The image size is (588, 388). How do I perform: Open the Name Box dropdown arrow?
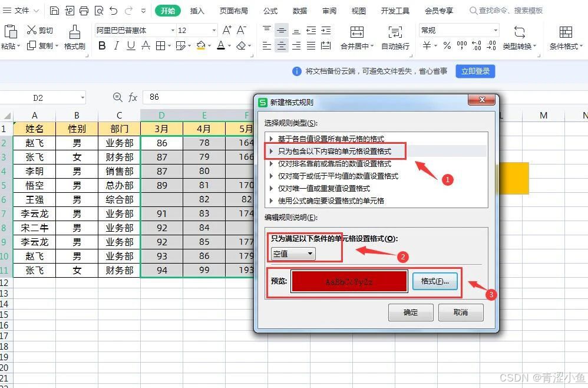pyautogui.click(x=82, y=98)
